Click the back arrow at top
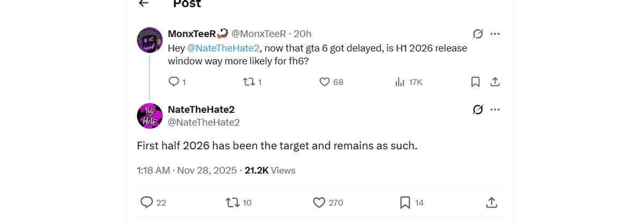 coord(143,3)
